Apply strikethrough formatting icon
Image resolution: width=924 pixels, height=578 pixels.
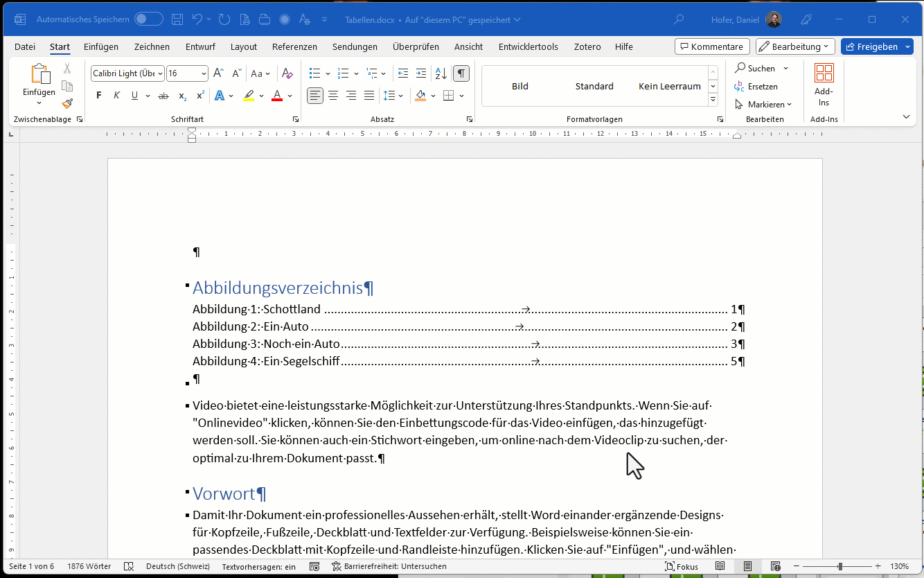click(x=163, y=96)
